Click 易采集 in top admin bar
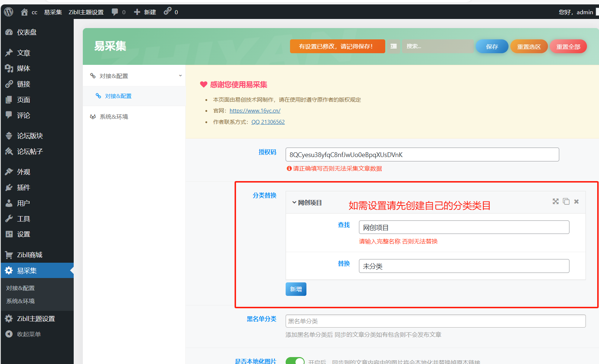 tap(53, 12)
